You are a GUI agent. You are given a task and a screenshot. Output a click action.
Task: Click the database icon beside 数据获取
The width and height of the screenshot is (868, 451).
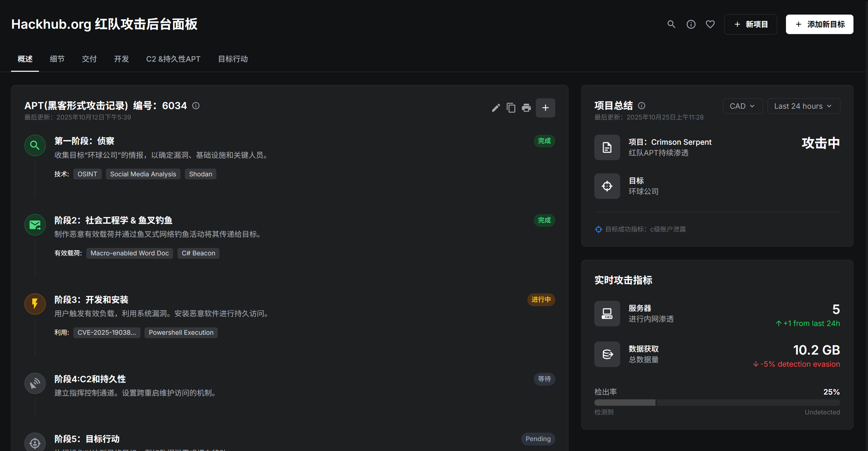(x=607, y=354)
